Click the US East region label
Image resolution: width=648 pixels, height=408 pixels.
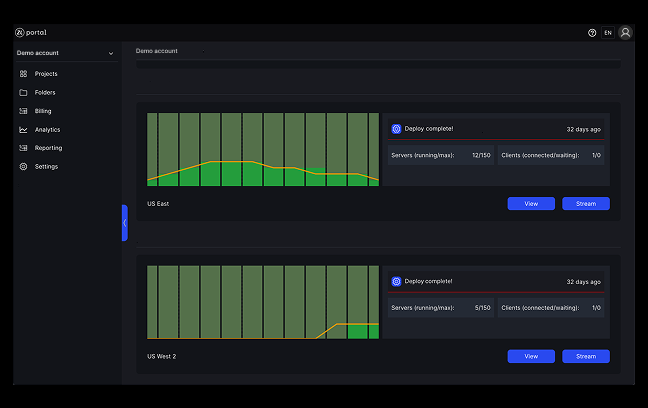coord(158,204)
